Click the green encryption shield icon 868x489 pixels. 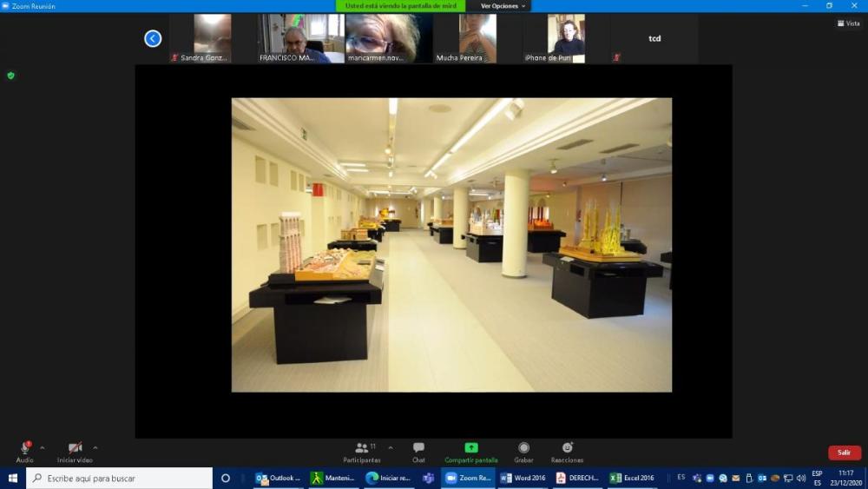[x=10, y=76]
